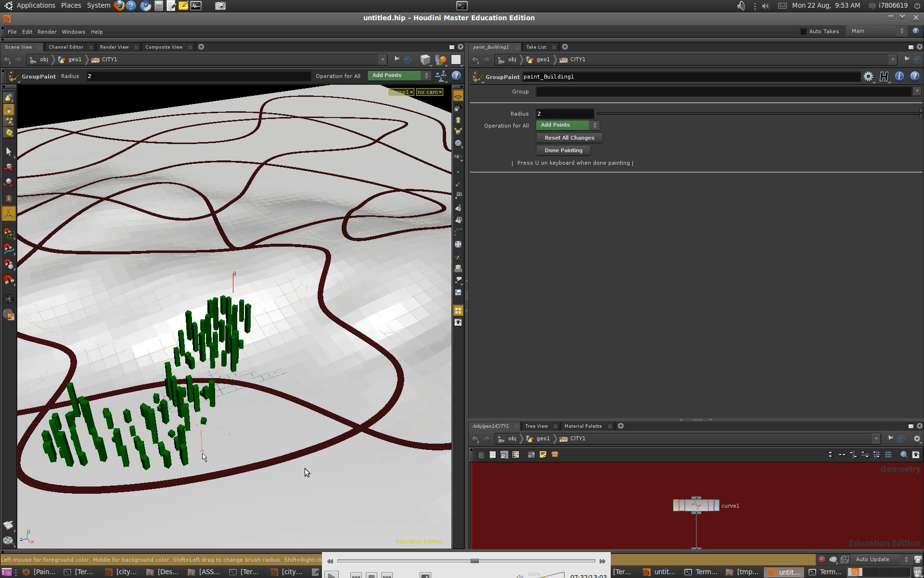Toggle the eye display icon in network toolbar
The image size is (924, 578).
point(916,454)
